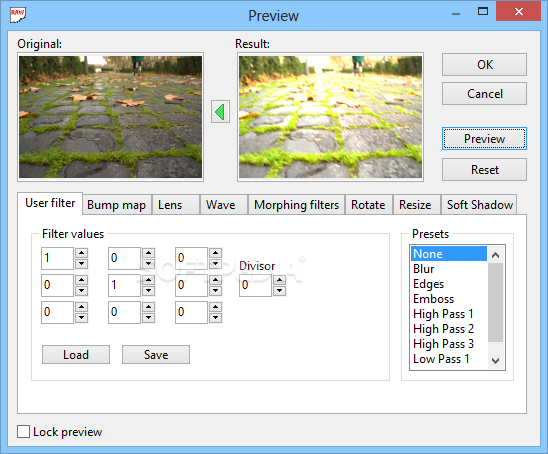The width and height of the screenshot is (548, 454).
Task: Select the None preset
Action: point(449,254)
